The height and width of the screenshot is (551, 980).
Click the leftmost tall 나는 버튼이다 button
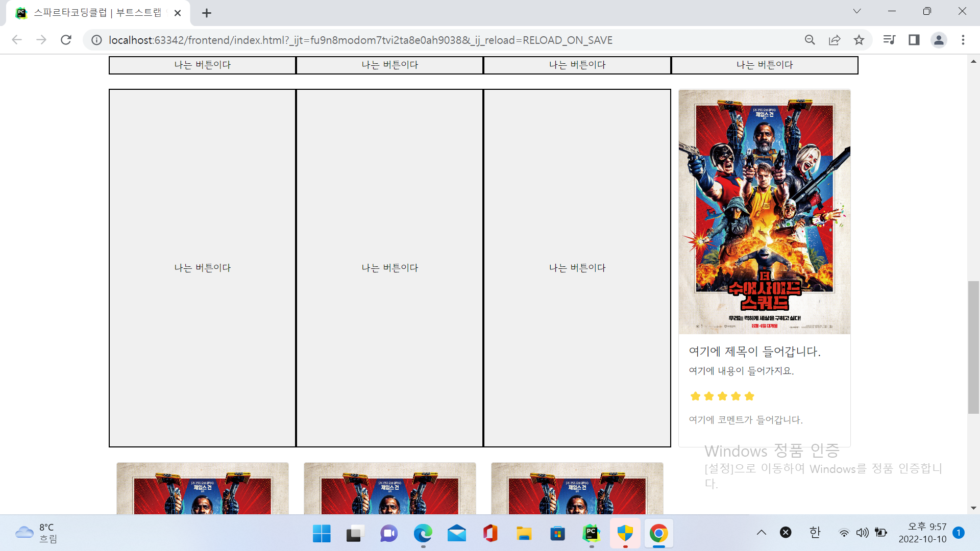[203, 268]
